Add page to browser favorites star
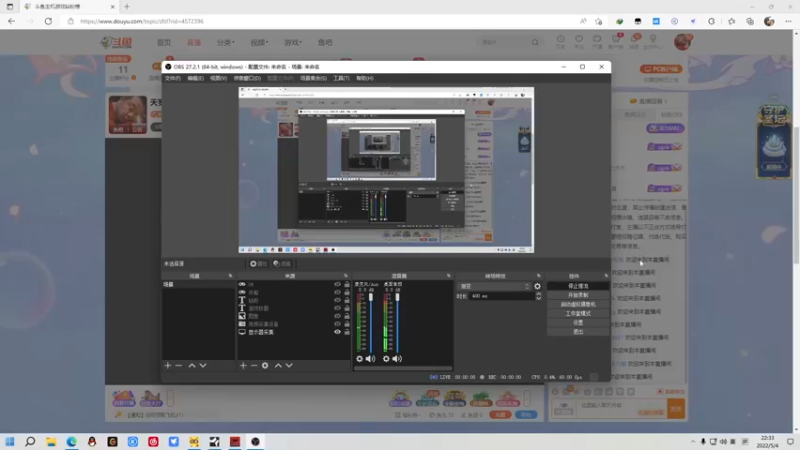 click(599, 21)
